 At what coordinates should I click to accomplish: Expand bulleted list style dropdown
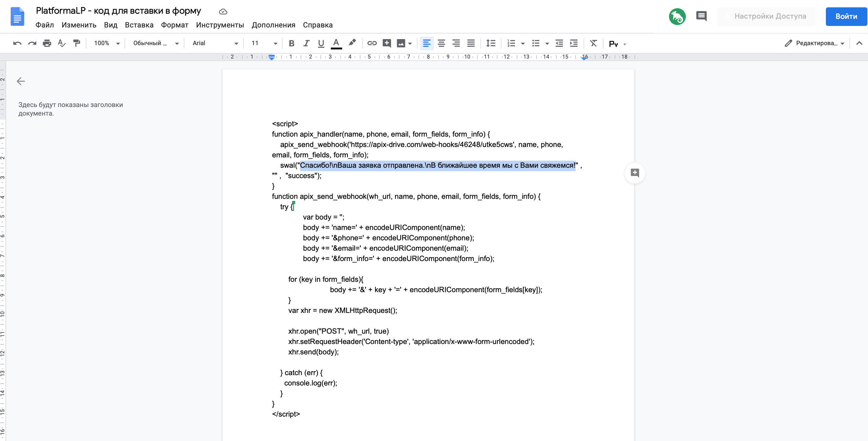(547, 43)
